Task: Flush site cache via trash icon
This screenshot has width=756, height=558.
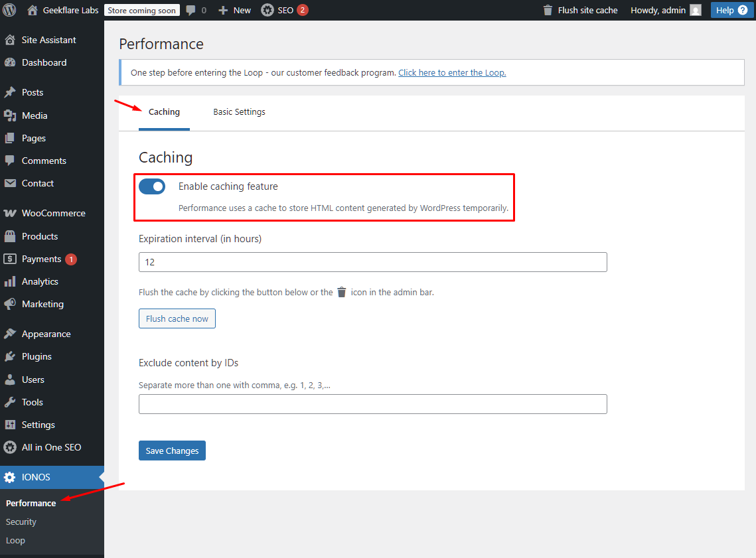Action: [x=547, y=10]
